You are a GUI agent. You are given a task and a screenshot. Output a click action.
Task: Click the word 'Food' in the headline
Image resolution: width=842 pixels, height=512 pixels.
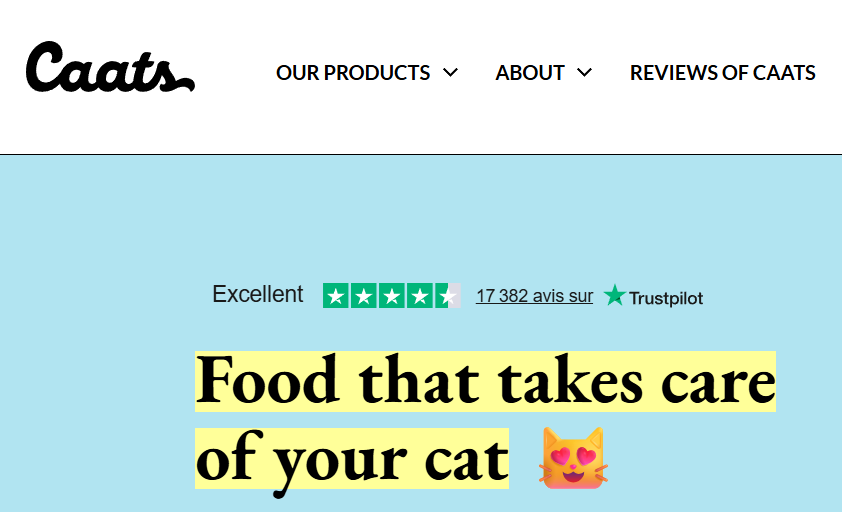click(267, 381)
